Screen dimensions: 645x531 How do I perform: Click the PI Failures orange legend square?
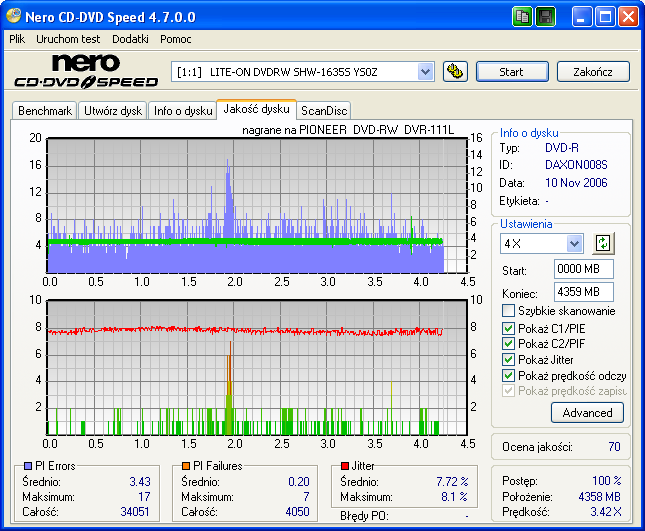186,466
